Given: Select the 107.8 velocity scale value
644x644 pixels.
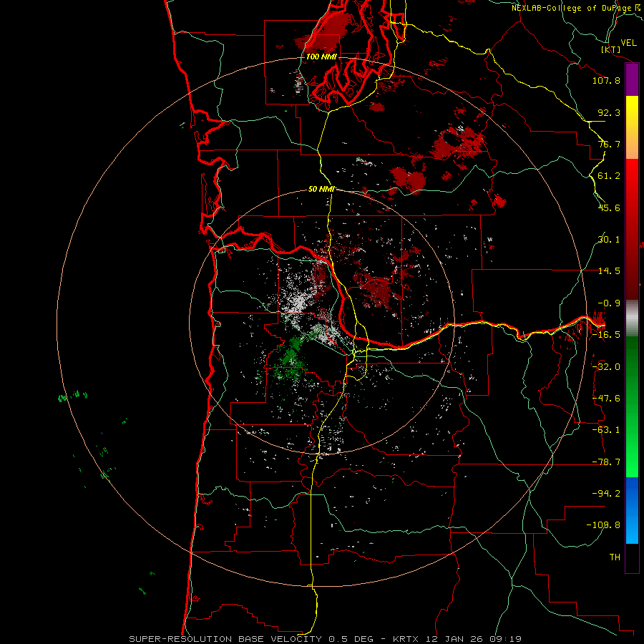Looking at the screenshot, I should pos(606,80).
